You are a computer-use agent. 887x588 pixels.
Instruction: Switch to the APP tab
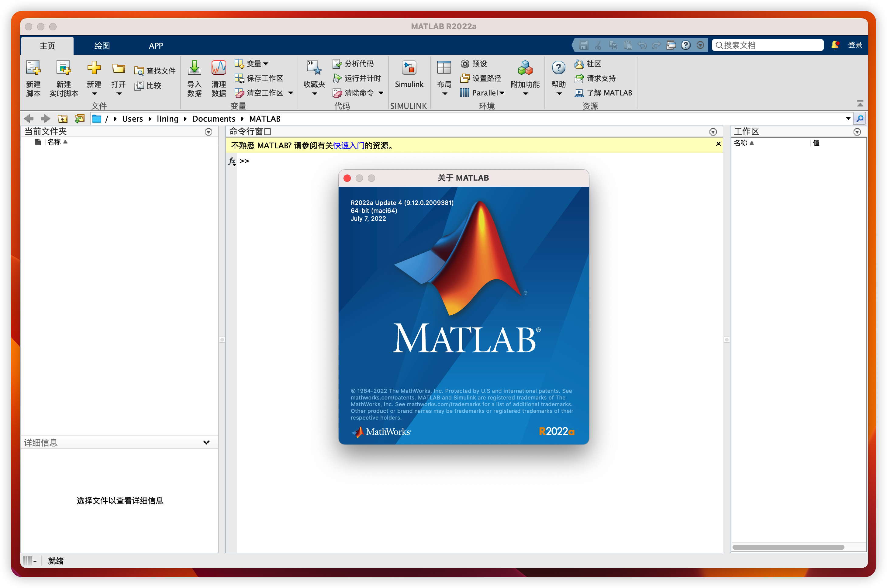156,46
